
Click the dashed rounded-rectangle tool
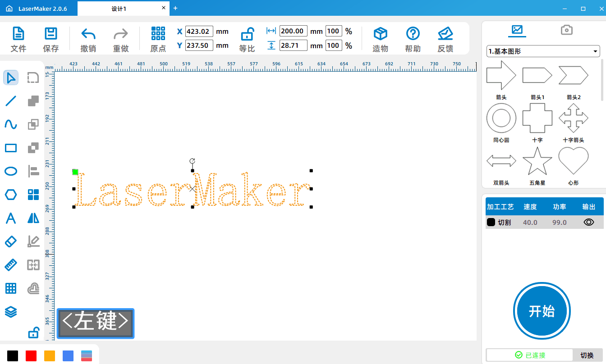(33, 77)
